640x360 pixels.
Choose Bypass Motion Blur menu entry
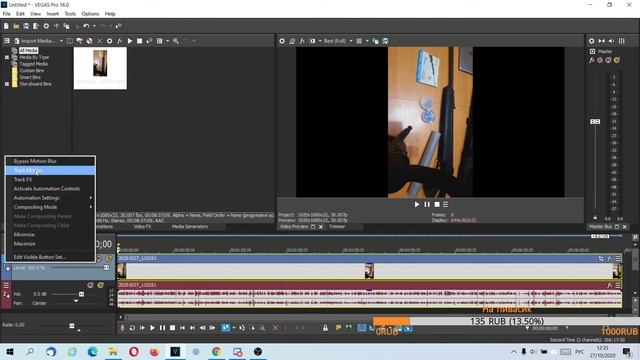pyautogui.click(x=50, y=161)
